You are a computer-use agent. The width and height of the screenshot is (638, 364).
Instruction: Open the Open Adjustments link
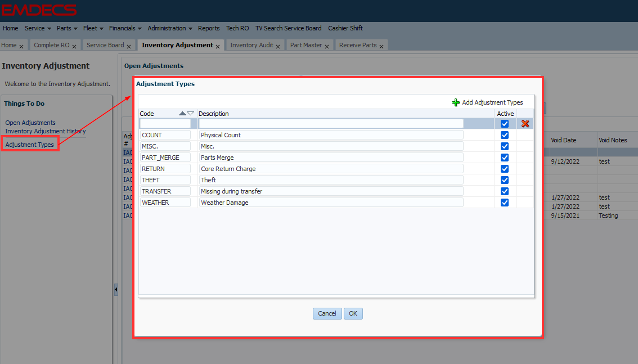tap(30, 123)
